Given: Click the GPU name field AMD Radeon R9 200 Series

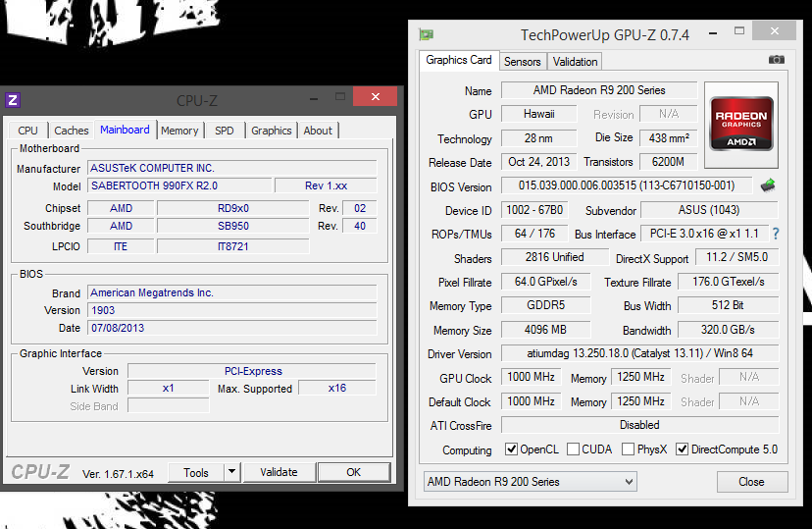Looking at the screenshot, I should click(599, 90).
